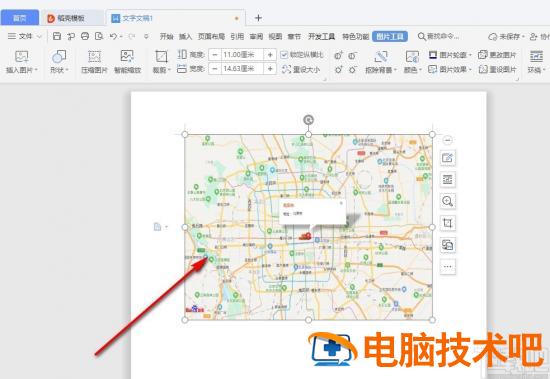Click the floating toolbar replace picture icon
550x379 pixels.
(x=447, y=245)
